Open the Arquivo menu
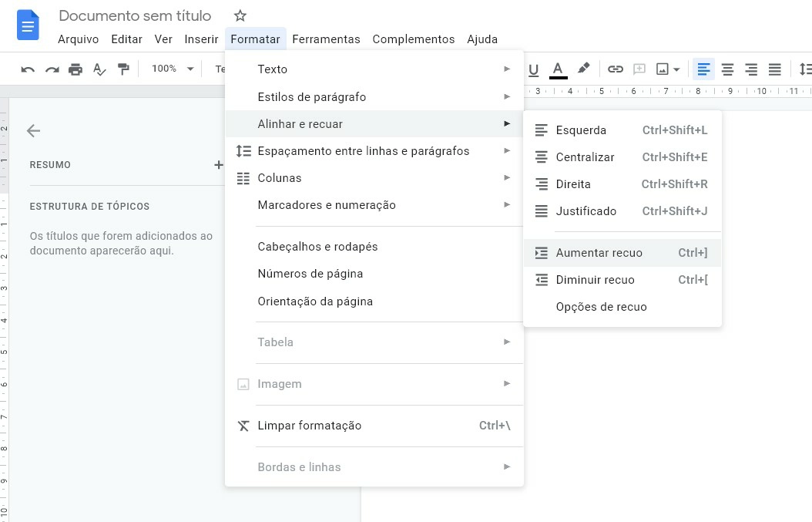 coord(79,39)
